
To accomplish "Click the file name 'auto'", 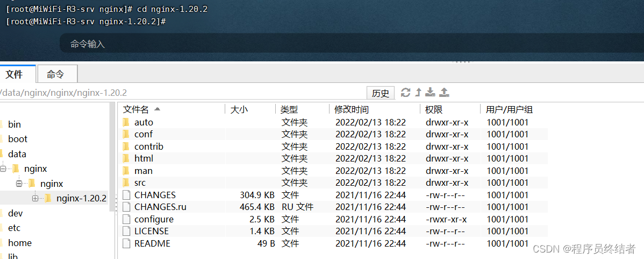I will click(x=144, y=122).
